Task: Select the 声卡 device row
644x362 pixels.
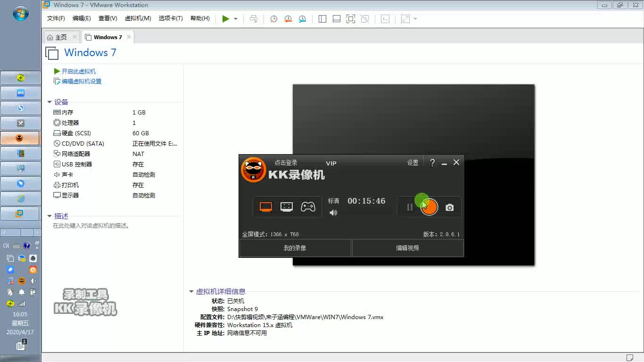Action: [116, 175]
